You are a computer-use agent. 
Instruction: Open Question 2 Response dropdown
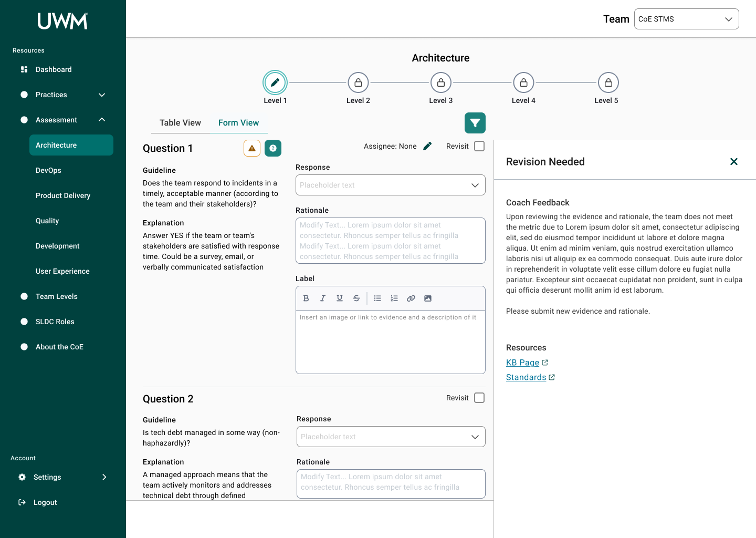(391, 437)
